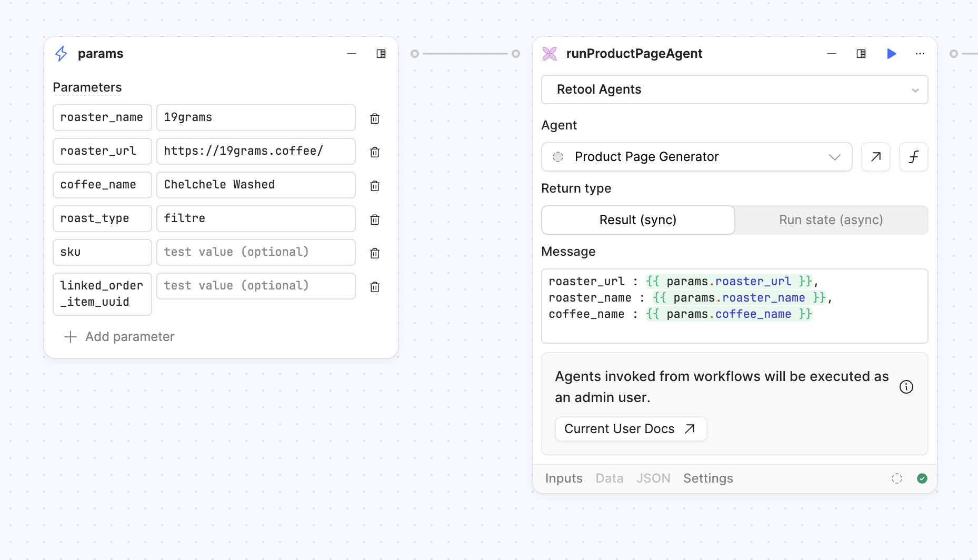The width and height of the screenshot is (978, 560).
Task: Collapse the params block
Action: pyautogui.click(x=352, y=54)
